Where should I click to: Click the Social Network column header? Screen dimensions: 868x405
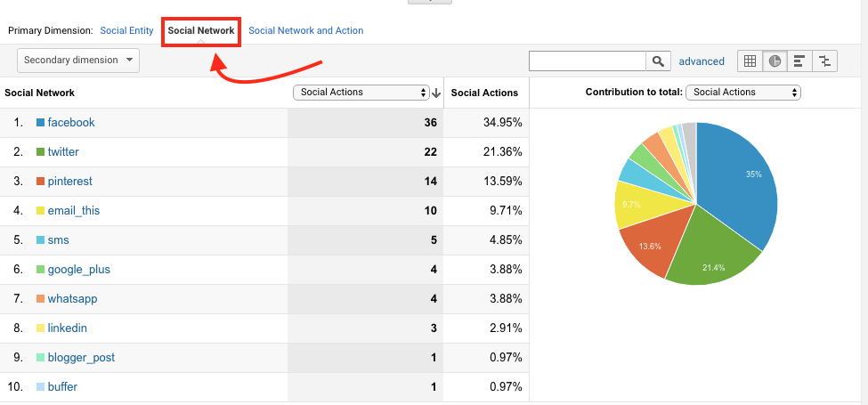coord(39,93)
